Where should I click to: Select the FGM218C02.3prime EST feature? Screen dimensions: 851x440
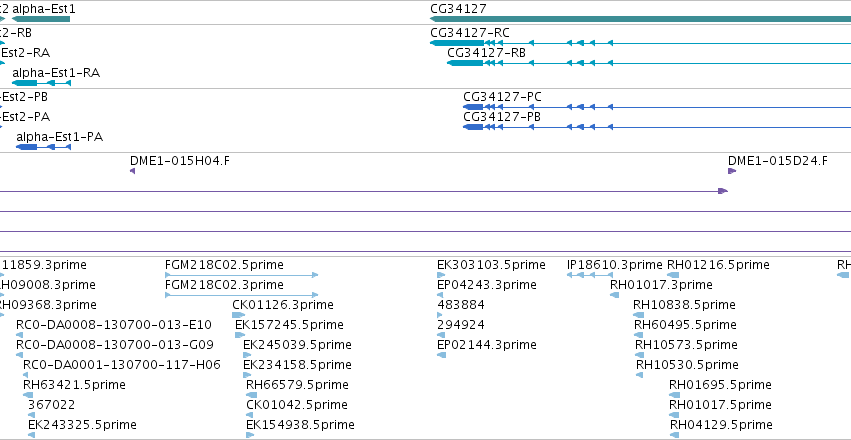coord(242,295)
